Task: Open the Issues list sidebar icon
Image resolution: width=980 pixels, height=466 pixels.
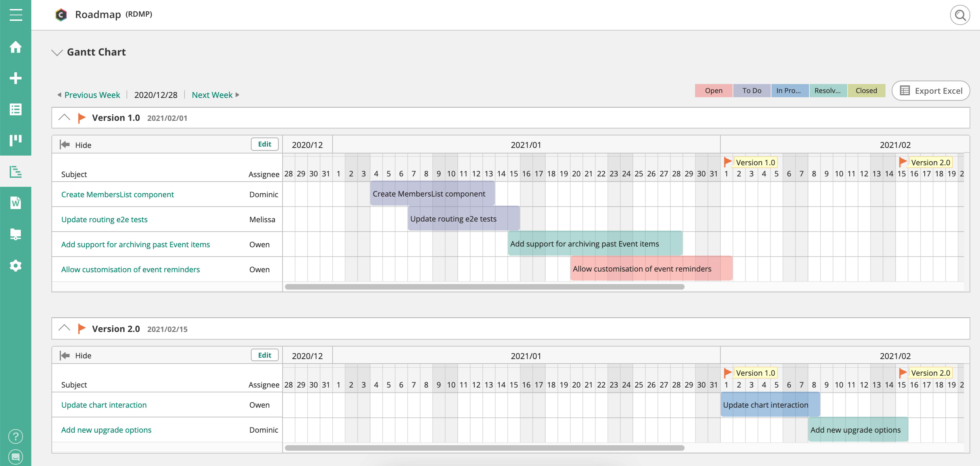Action: tap(16, 109)
